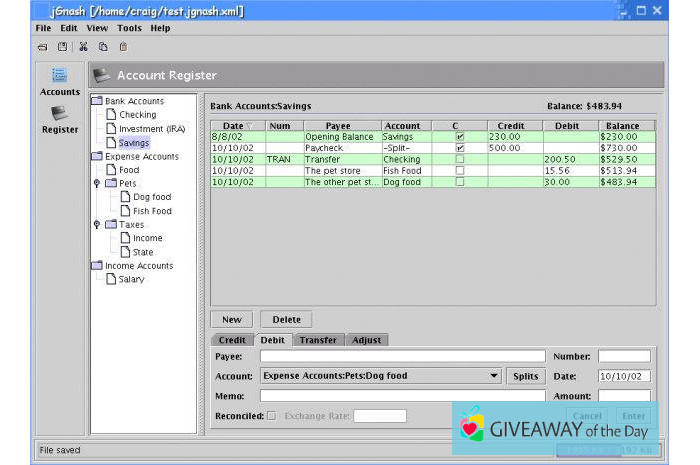Click the Open file toolbar icon
Viewport: 700px width, 465px height.
coord(43,46)
